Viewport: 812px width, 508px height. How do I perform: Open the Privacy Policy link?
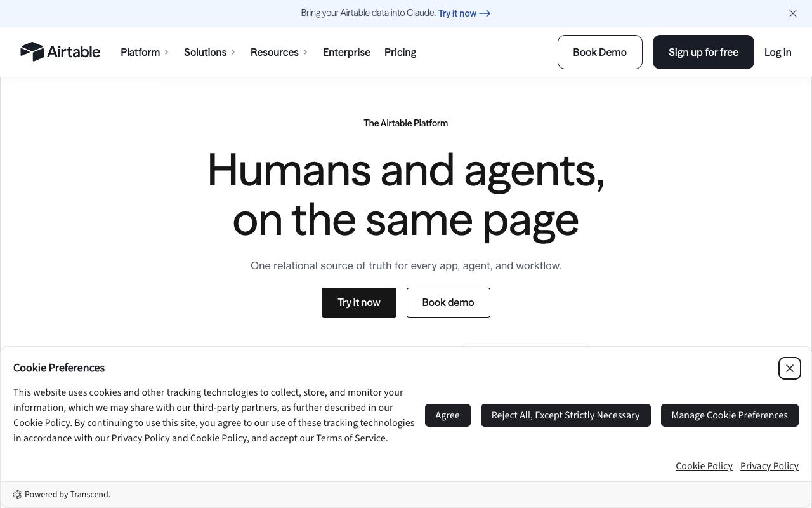click(769, 466)
